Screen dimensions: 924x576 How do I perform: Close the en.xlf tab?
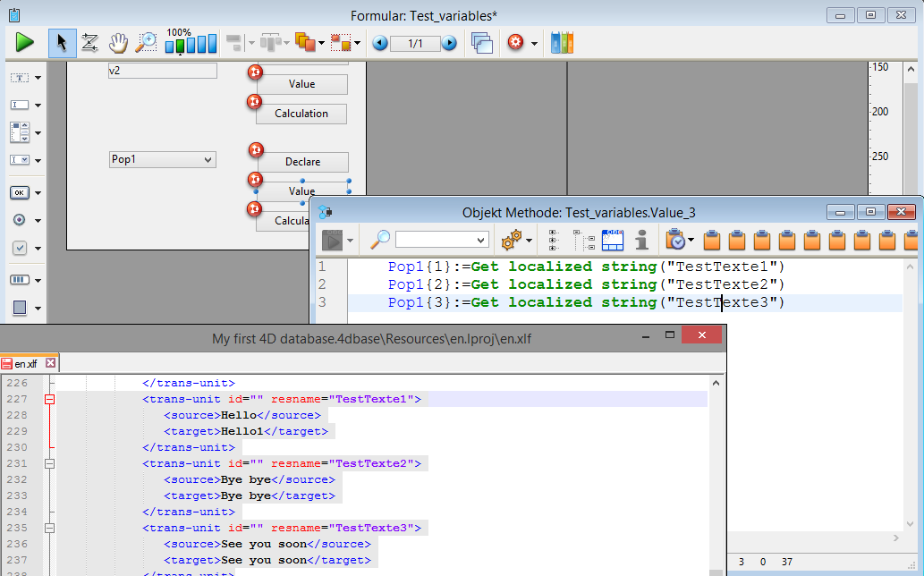pyautogui.click(x=50, y=363)
